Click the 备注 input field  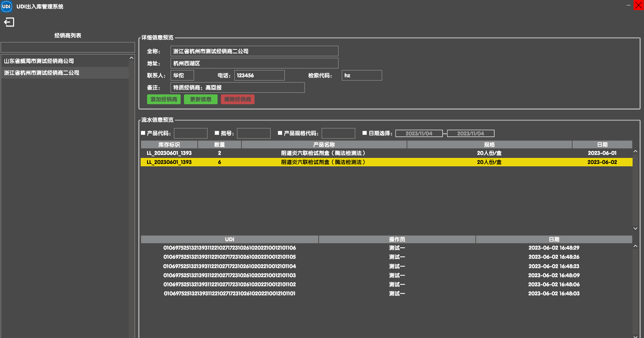click(238, 87)
